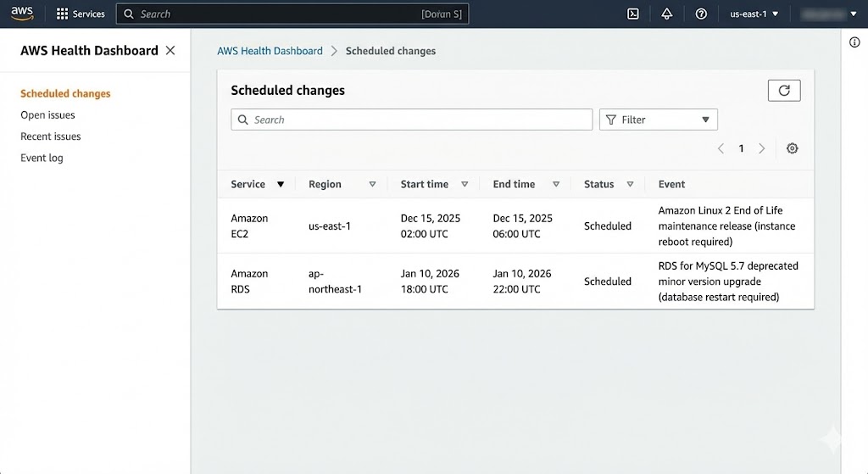
Task: Go to previous page arrow
Action: (x=721, y=148)
